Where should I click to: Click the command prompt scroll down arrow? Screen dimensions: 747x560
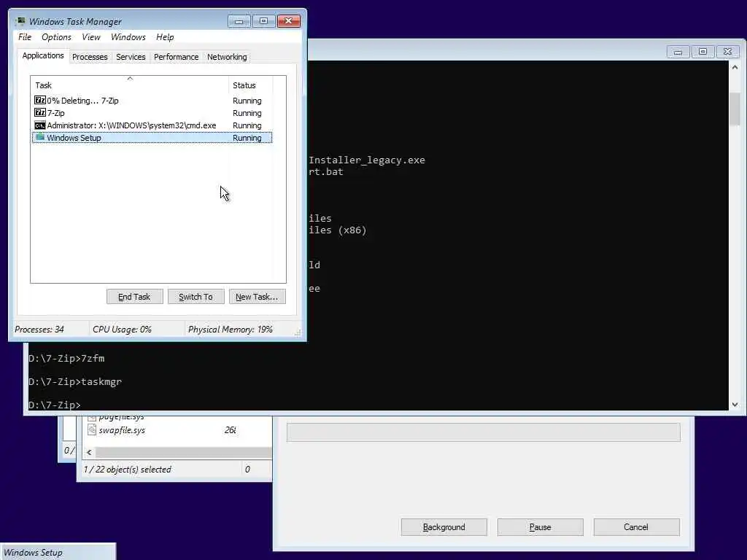point(735,404)
